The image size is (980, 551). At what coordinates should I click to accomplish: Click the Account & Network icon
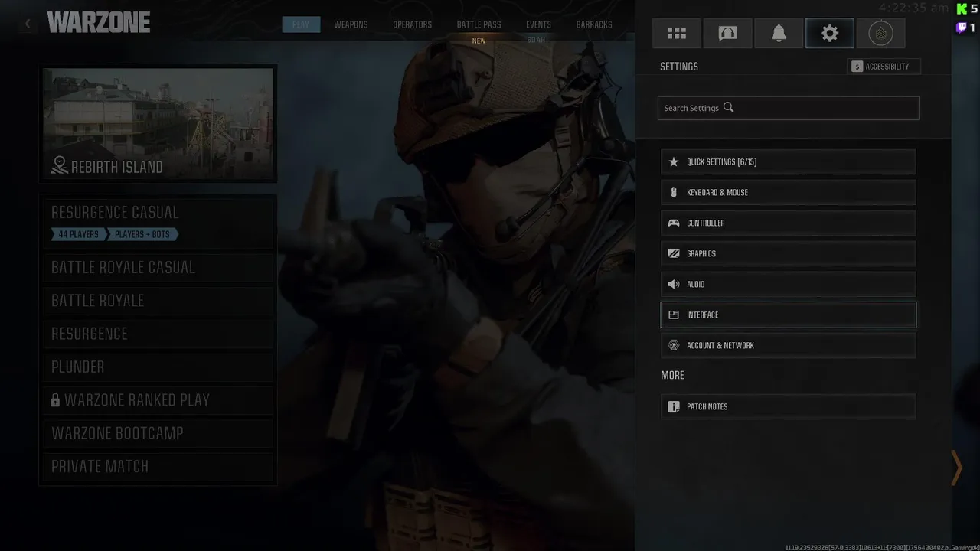click(674, 345)
